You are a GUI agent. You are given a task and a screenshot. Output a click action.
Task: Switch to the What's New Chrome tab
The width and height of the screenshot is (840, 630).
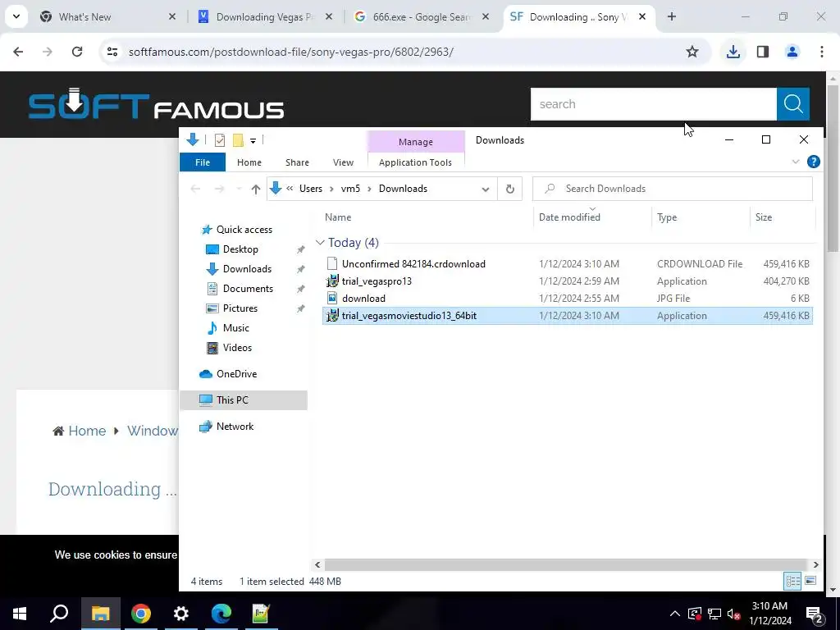108,17
